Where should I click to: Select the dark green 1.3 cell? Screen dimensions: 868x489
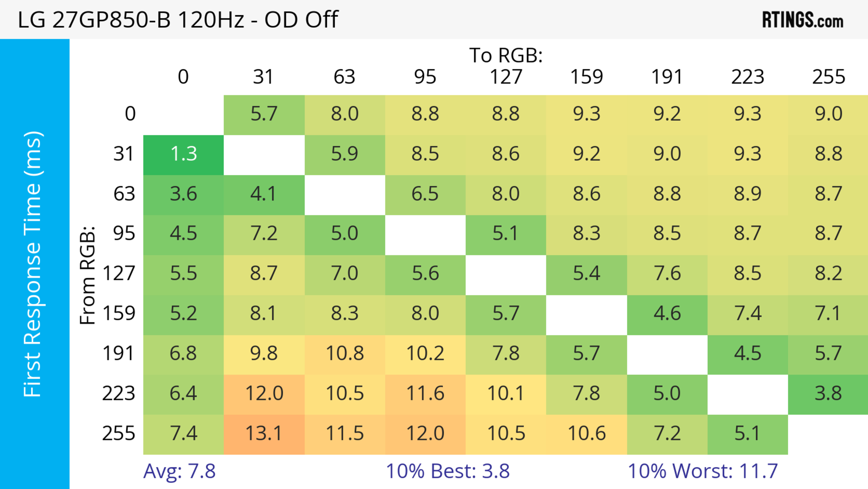pyautogui.click(x=183, y=155)
